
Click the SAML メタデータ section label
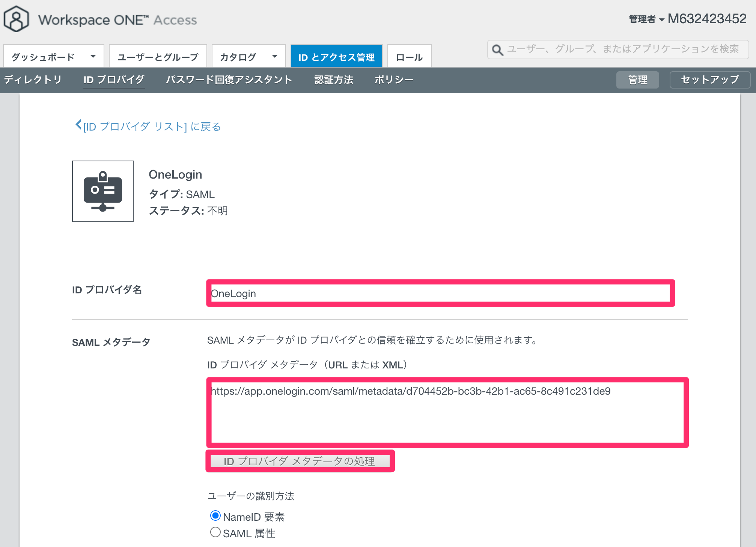pos(111,342)
